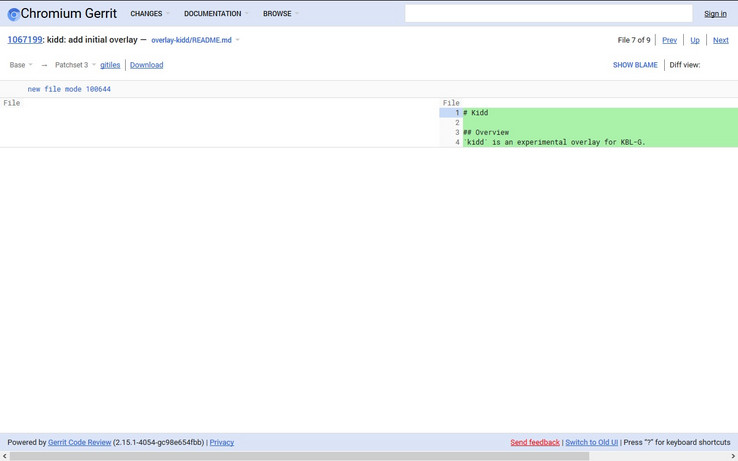Click the '## Overview' diff line

pyautogui.click(x=600, y=132)
